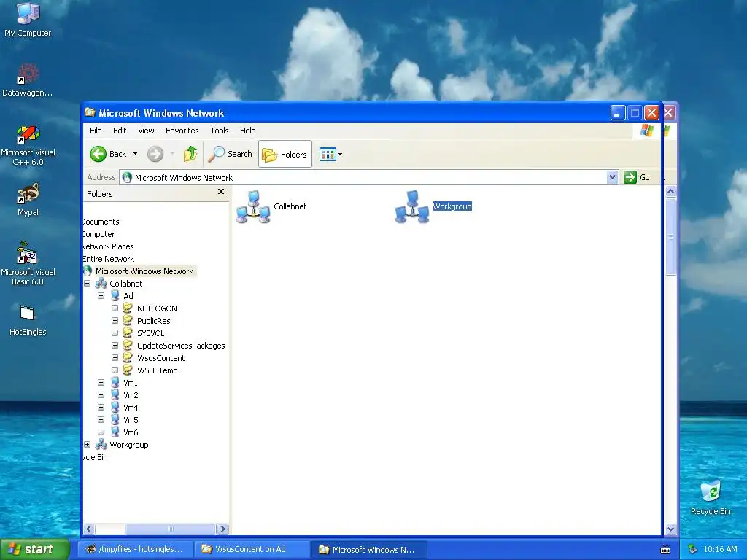Image resolution: width=747 pixels, height=560 pixels.
Task: Expand the SYSVOL share node
Action: coord(115,332)
